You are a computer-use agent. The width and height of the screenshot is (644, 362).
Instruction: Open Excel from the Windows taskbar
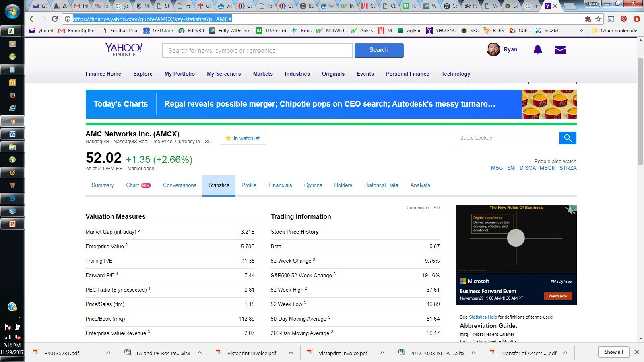pos(12,31)
